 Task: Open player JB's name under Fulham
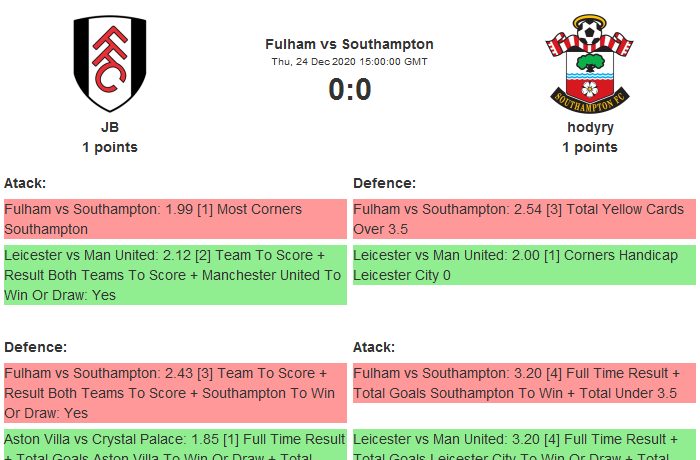110,127
